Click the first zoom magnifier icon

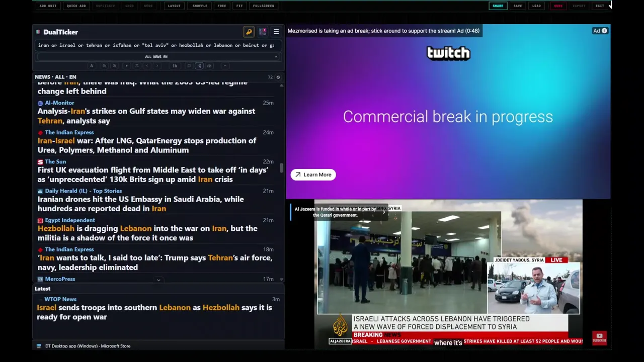[x=104, y=66]
